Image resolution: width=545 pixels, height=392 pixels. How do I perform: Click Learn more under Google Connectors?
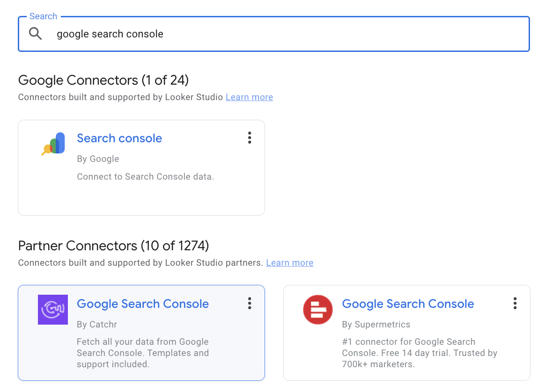249,97
